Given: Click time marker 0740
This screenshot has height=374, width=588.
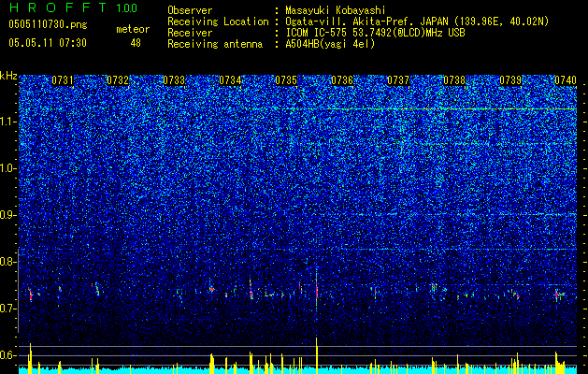Looking at the screenshot, I should pos(566,80).
